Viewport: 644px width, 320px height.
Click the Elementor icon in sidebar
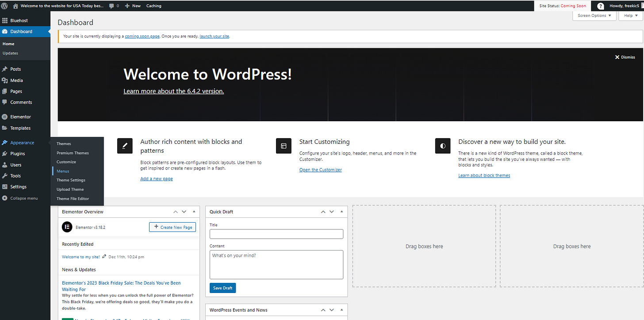pyautogui.click(x=5, y=117)
